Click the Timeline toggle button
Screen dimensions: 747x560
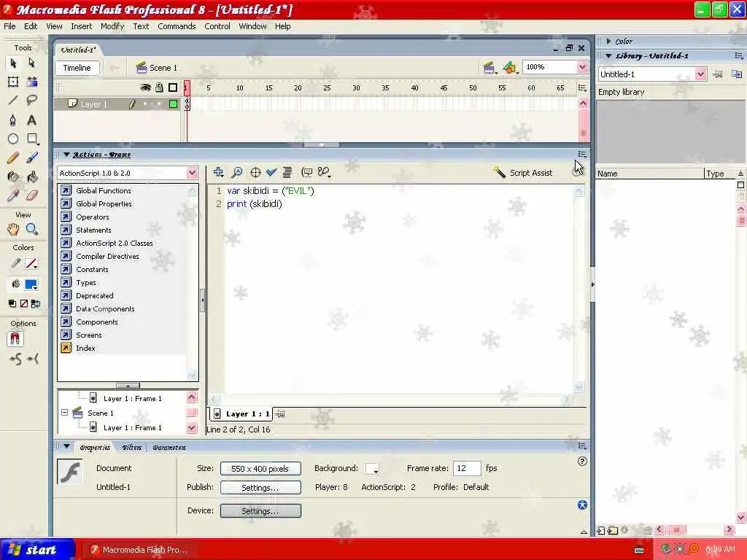(x=77, y=68)
